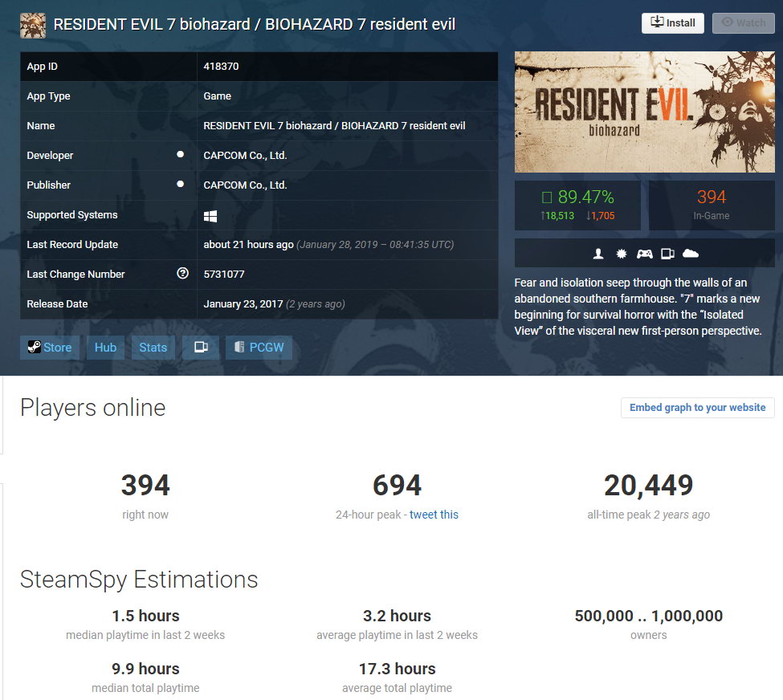Click the Windows icon under Supported Systems

[210, 214]
